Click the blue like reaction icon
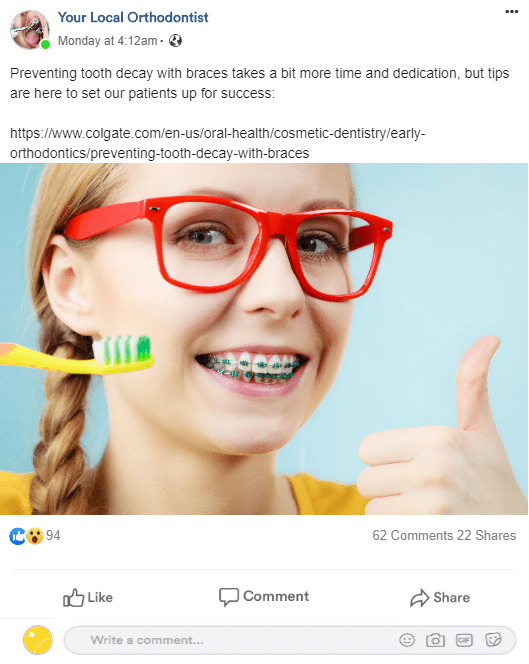Image resolution: width=529 pixels, height=664 pixels. click(17, 536)
